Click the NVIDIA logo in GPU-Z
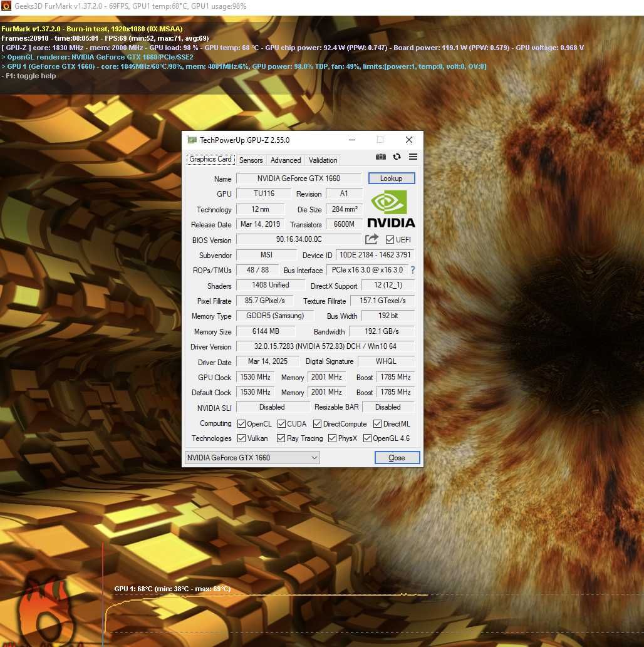Screen dimensions: 644x647 click(391, 209)
